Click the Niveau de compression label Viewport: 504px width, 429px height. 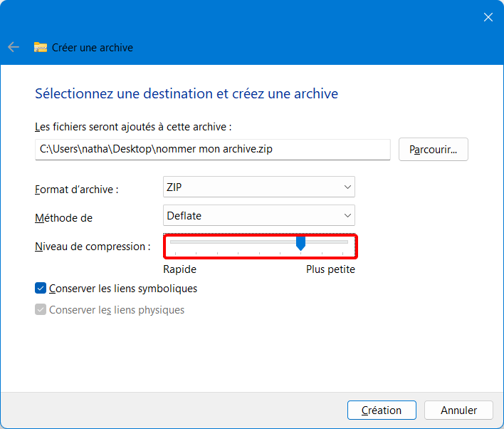[93, 247]
